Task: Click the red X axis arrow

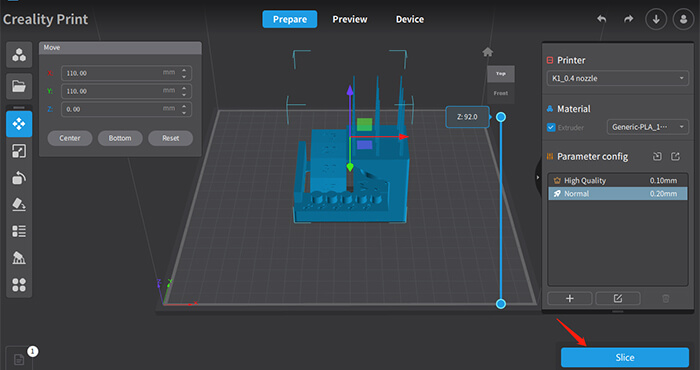Action: [404, 137]
